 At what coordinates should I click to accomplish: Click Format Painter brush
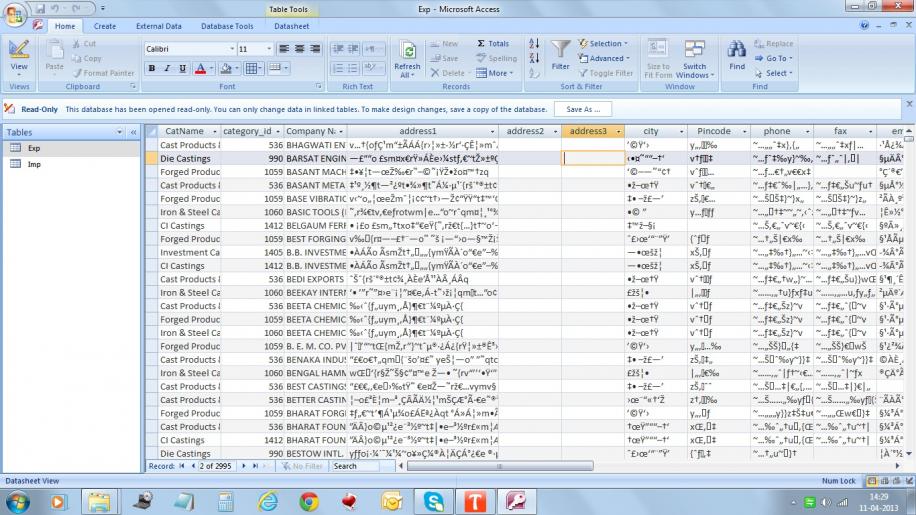103,73
